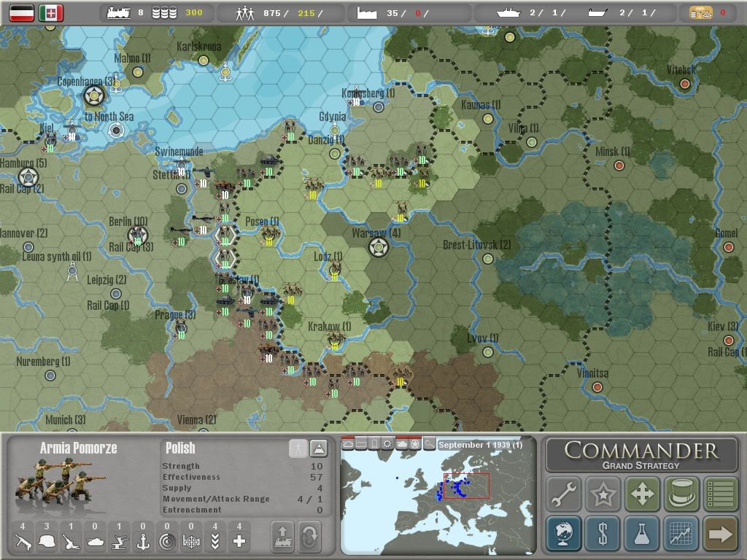Click the Lvov city marker
747x560 pixels.
[487, 352]
